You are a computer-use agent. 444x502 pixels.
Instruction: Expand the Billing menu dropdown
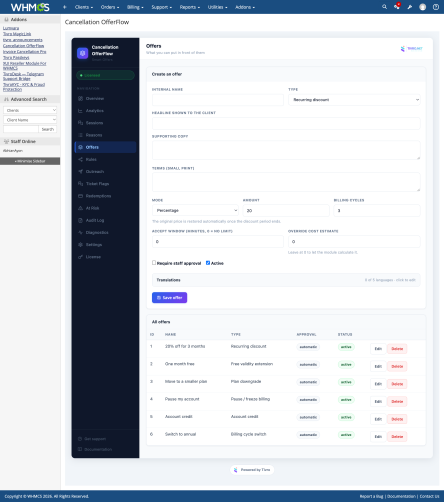(x=135, y=7)
